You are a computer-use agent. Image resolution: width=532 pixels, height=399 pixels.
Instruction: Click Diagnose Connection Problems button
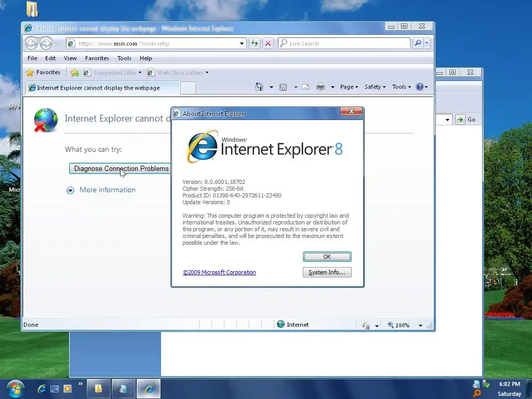click(119, 169)
